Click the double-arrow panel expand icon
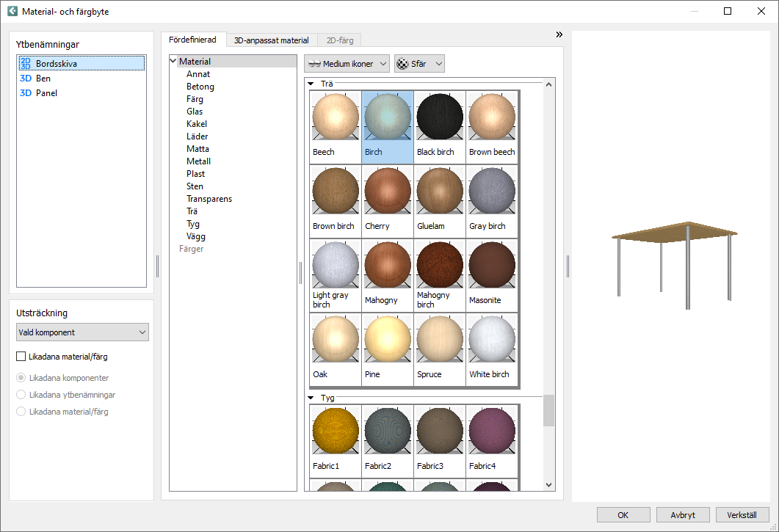The width and height of the screenshot is (779, 532). coord(559,34)
